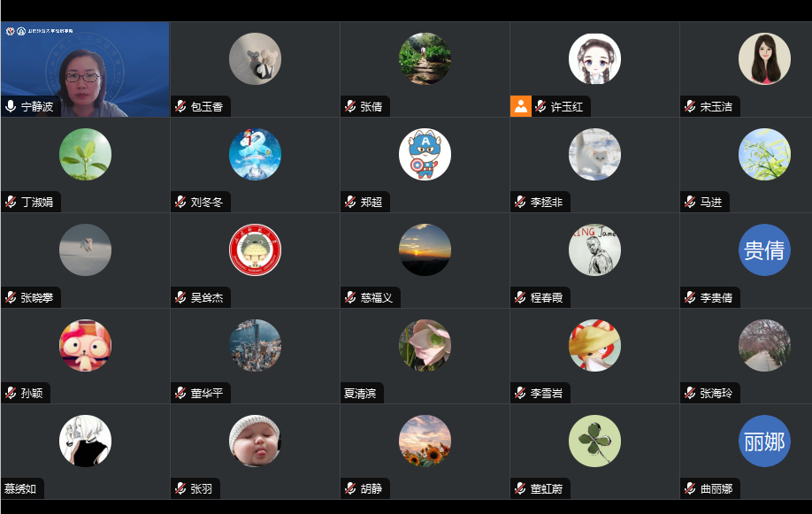Click the 夏清滨 name label

click(360, 394)
